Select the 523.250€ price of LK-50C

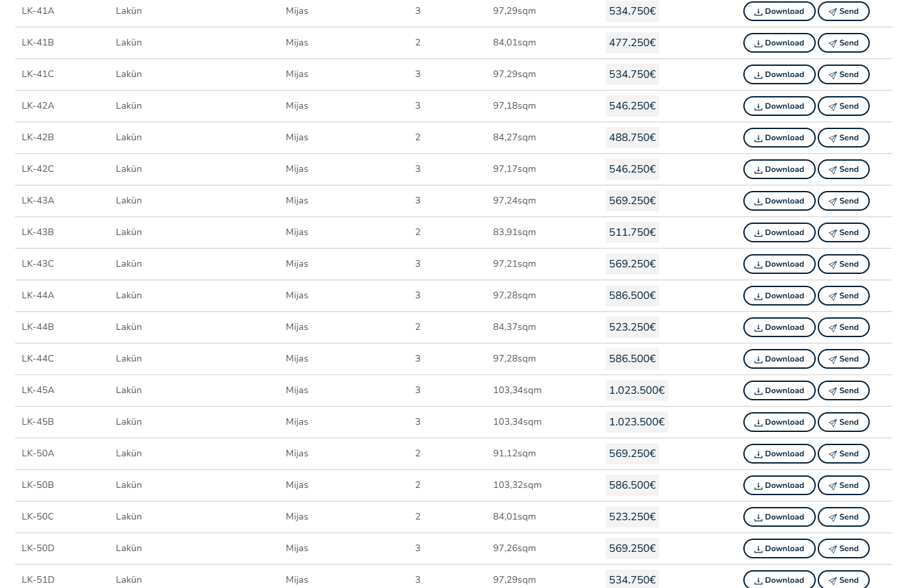(632, 517)
